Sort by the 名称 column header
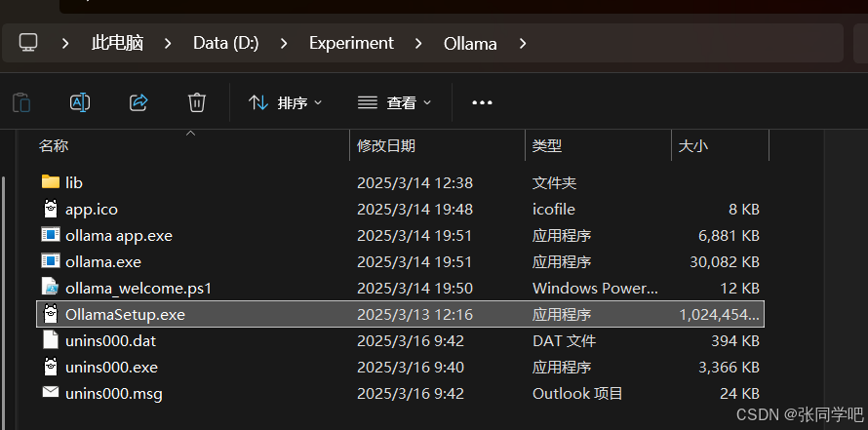Viewport: 868px width, 430px height. (x=54, y=146)
